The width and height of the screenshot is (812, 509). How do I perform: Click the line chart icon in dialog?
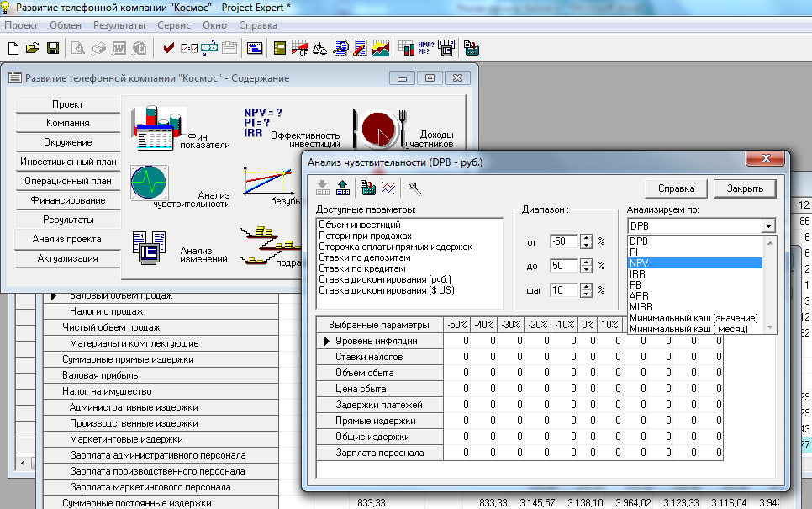pos(388,188)
